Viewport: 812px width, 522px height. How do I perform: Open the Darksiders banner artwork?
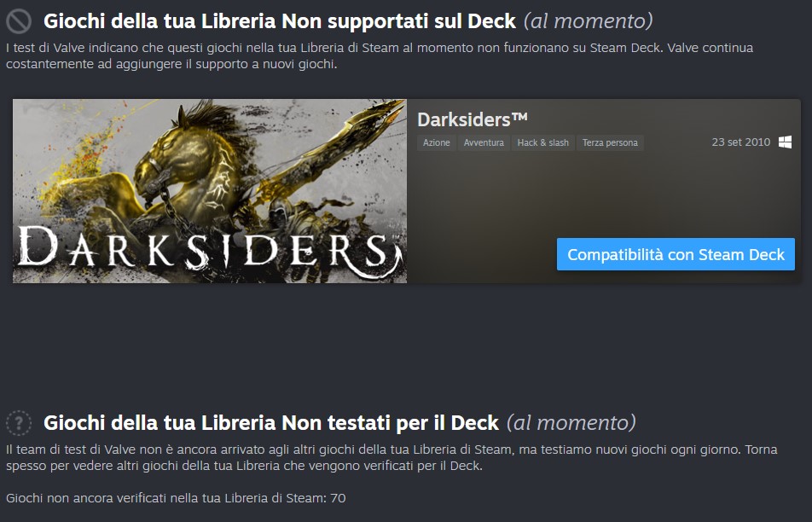point(210,191)
